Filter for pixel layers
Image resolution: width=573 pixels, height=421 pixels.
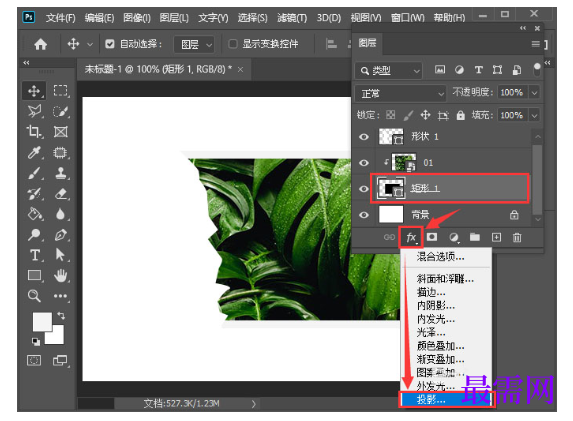(x=440, y=70)
